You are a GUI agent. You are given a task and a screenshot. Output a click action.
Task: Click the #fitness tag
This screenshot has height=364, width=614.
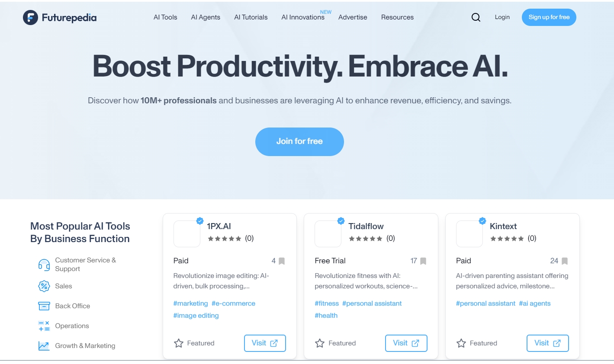point(327,303)
